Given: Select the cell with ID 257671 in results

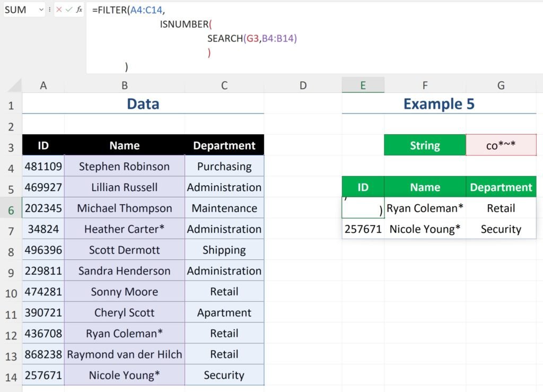Looking at the screenshot, I should point(363,229).
